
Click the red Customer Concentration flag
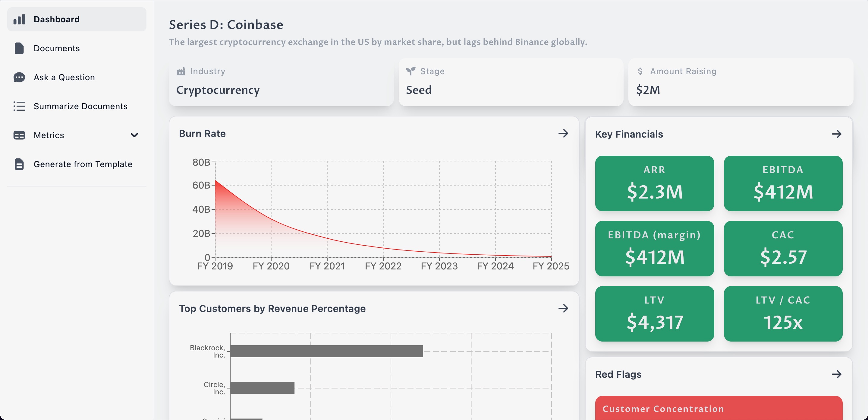coord(719,408)
